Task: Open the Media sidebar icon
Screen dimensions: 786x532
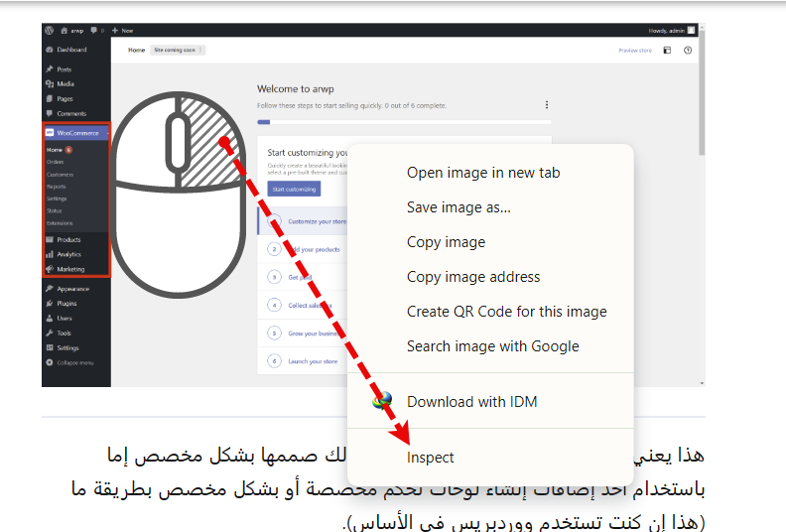Action: [50, 83]
